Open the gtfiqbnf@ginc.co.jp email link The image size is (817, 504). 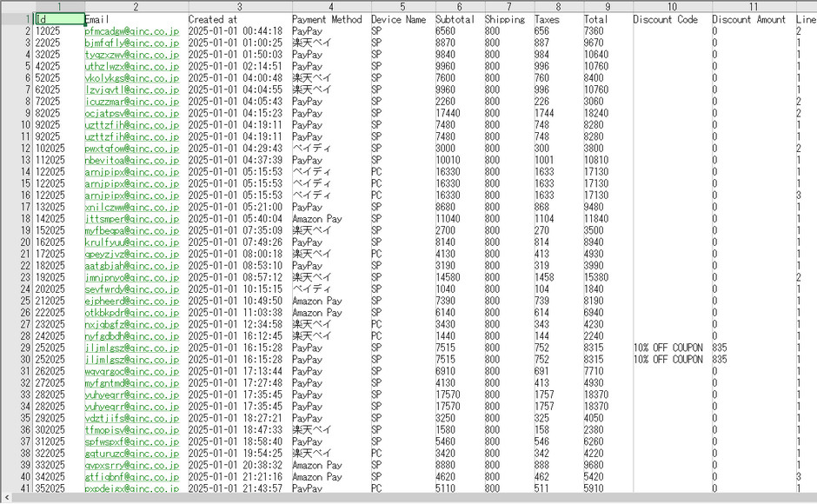131,477
